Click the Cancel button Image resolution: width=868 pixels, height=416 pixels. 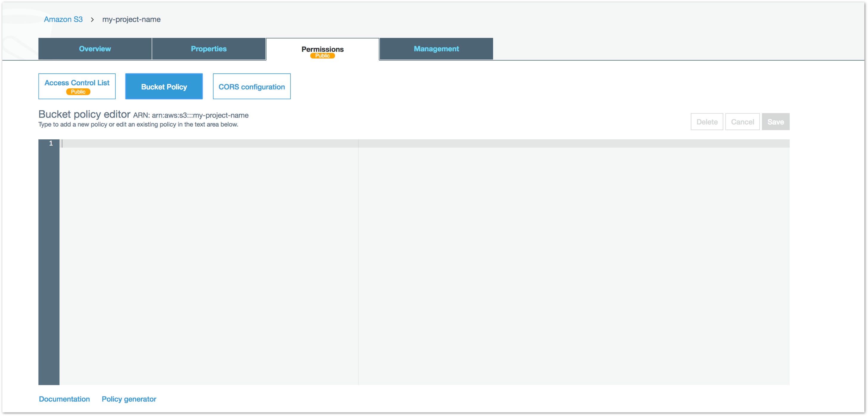tap(742, 122)
